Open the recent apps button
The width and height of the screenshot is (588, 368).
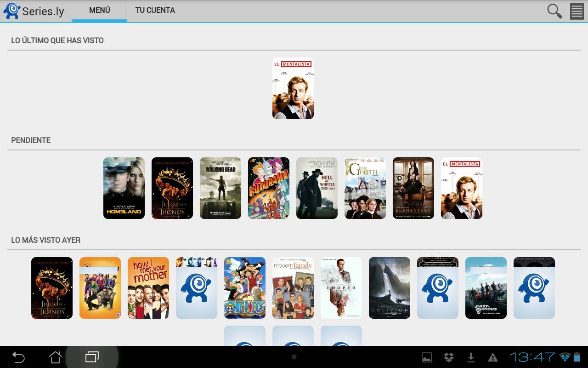92,357
